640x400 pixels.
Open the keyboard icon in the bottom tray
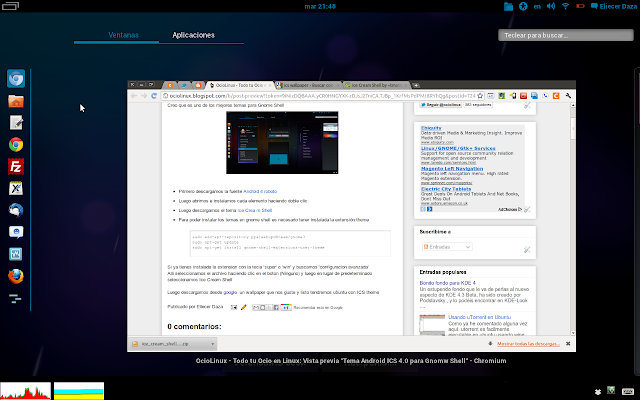click(628, 391)
